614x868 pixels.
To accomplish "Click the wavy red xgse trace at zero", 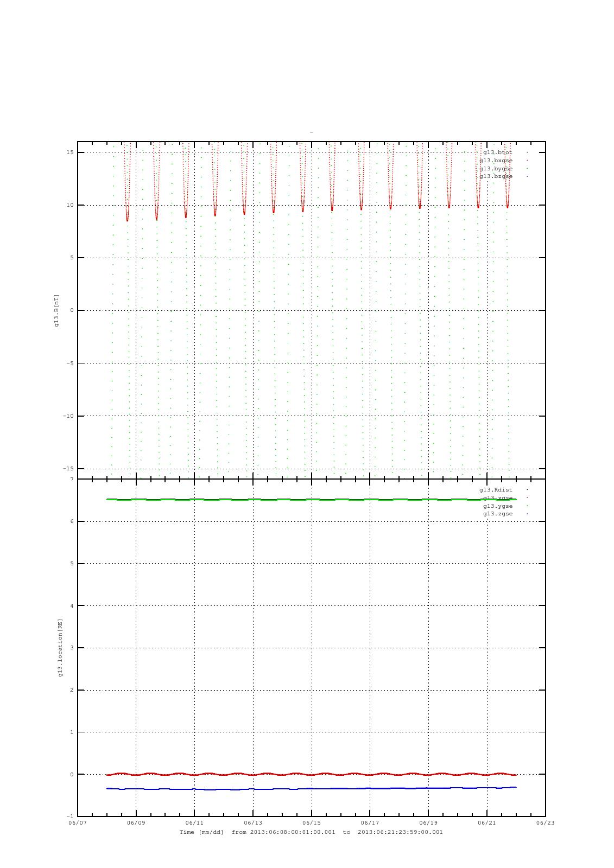I will coord(312,774).
